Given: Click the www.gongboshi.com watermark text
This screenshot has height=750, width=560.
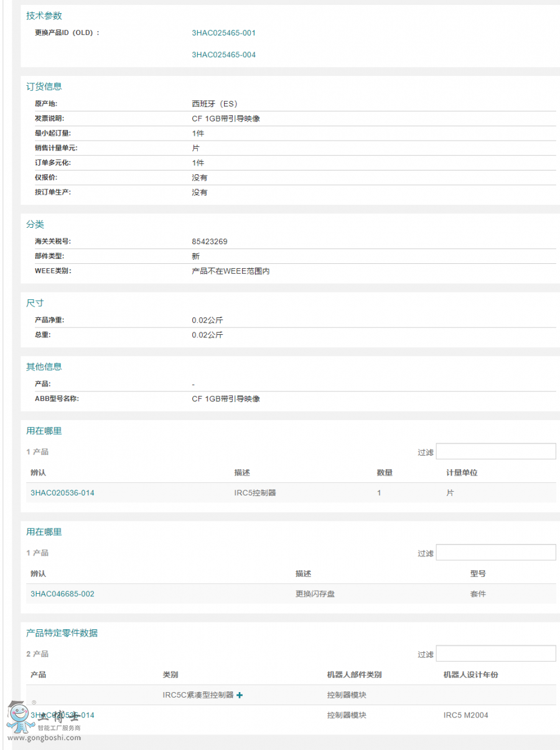Looking at the screenshot, I should click(42, 738).
